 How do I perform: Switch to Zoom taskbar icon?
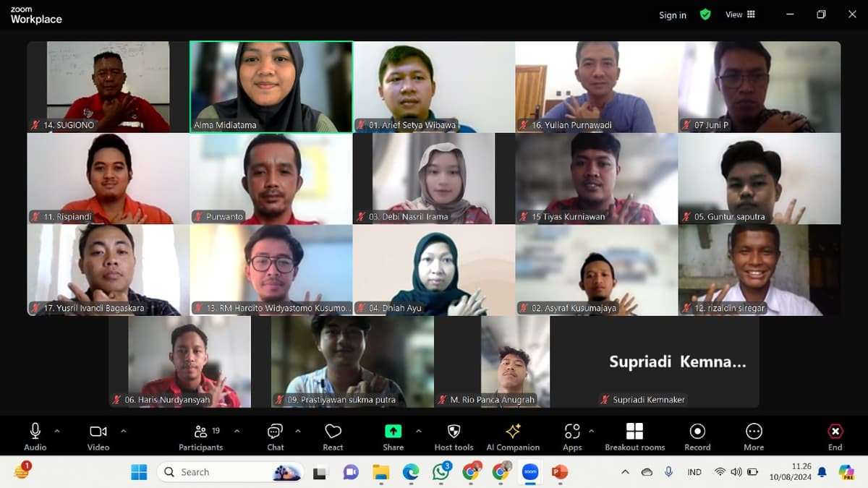click(x=530, y=472)
